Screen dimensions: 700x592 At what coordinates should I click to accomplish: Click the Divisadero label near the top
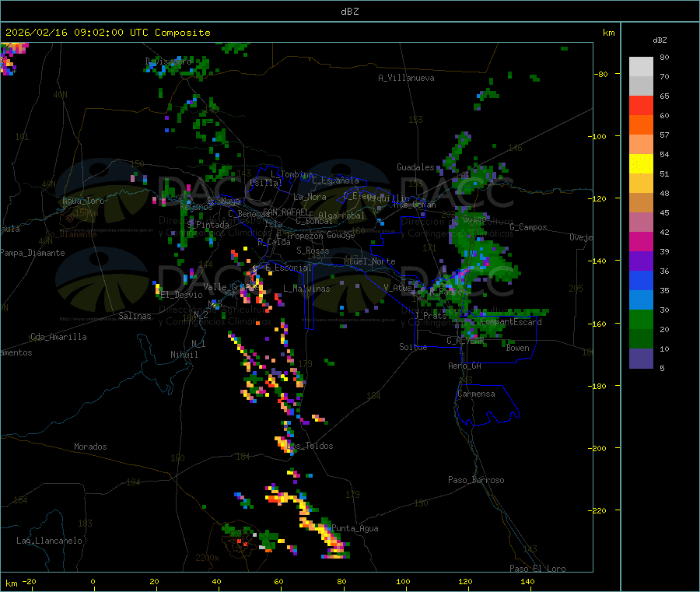(x=168, y=61)
